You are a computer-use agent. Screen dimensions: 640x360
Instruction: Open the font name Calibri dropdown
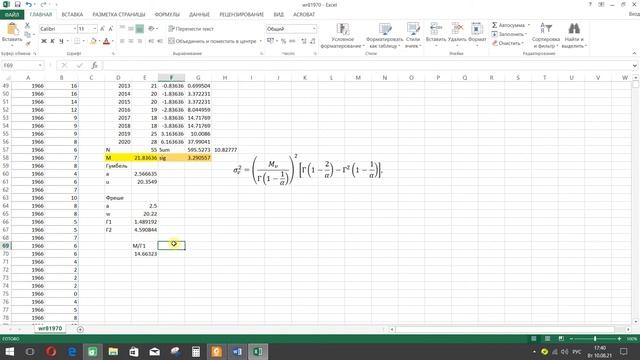coord(75,29)
